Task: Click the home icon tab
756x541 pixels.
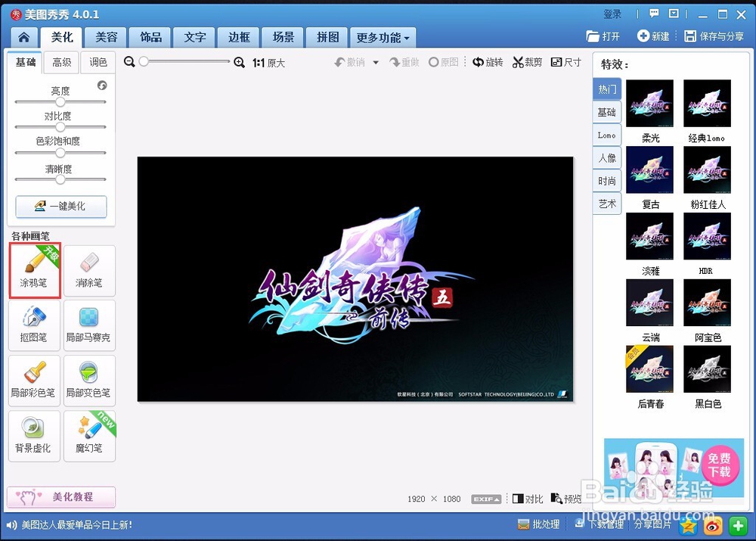Action: pos(23,37)
